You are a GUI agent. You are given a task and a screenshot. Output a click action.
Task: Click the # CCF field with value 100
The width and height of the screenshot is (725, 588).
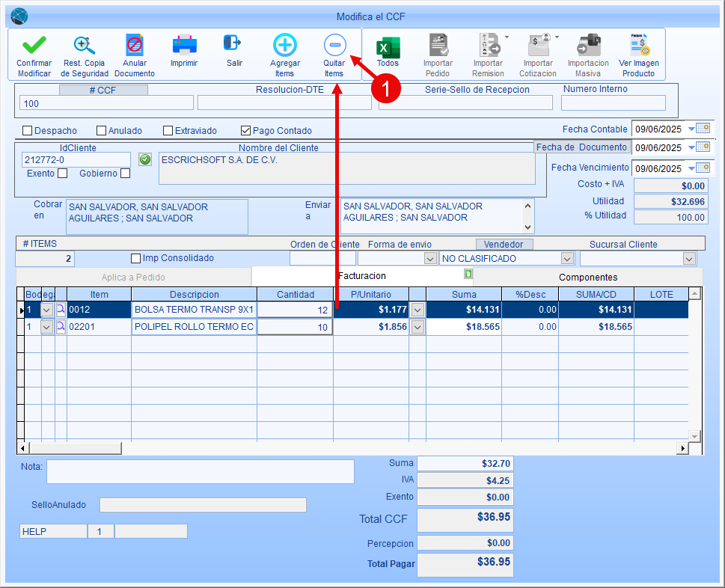click(x=106, y=103)
